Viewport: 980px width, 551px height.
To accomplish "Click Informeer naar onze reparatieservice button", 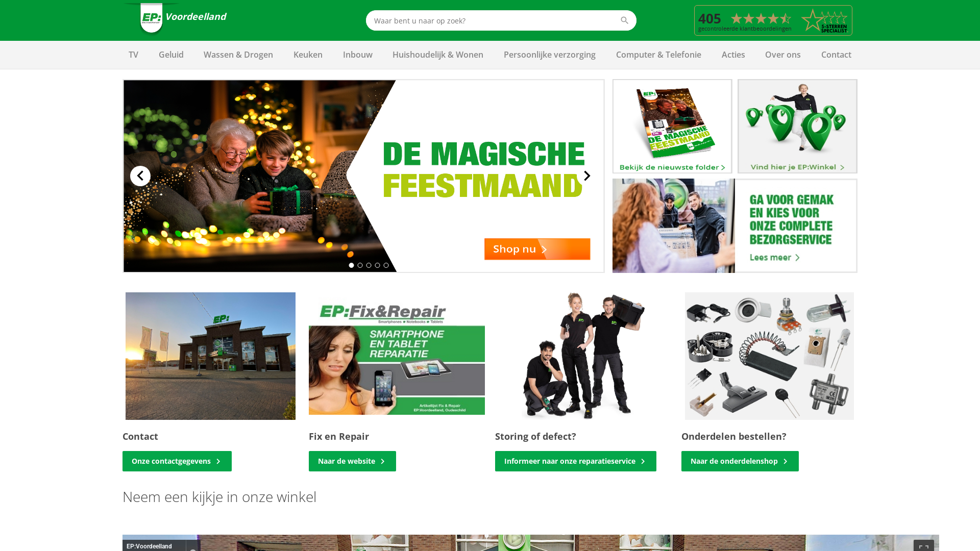I will pyautogui.click(x=576, y=461).
